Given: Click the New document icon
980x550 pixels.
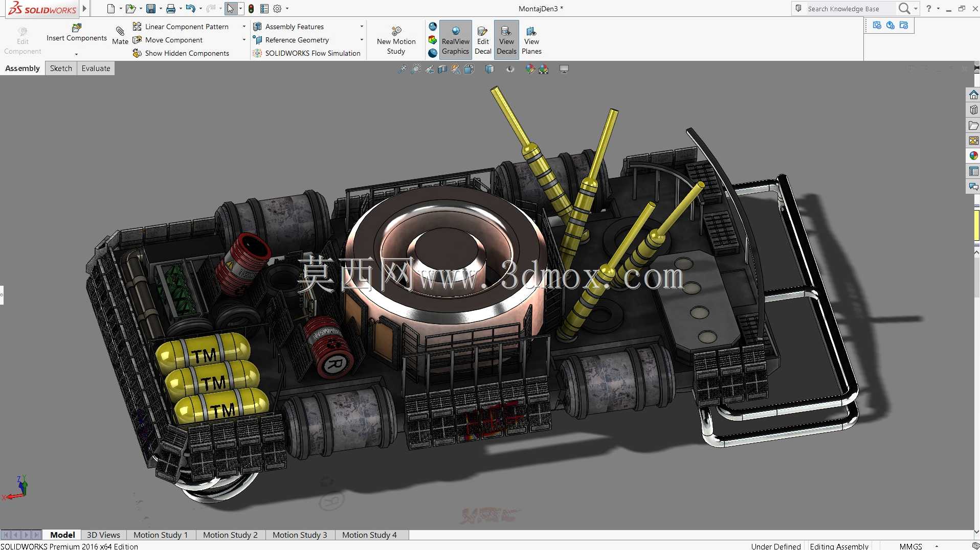Looking at the screenshot, I should (110, 9).
